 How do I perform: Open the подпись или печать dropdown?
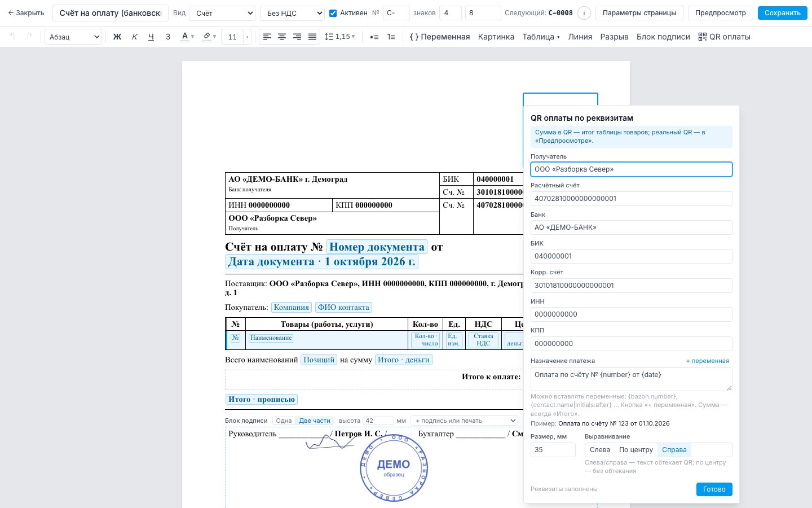[x=464, y=421]
